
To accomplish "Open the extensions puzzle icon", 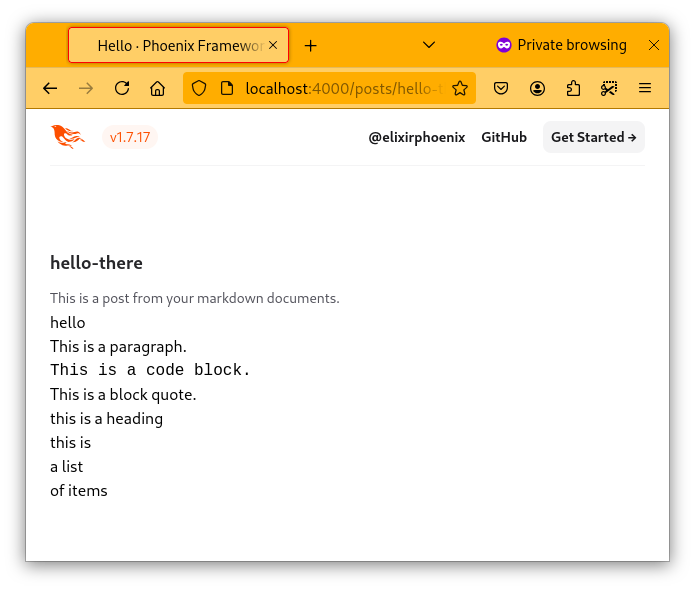I will coord(573,88).
